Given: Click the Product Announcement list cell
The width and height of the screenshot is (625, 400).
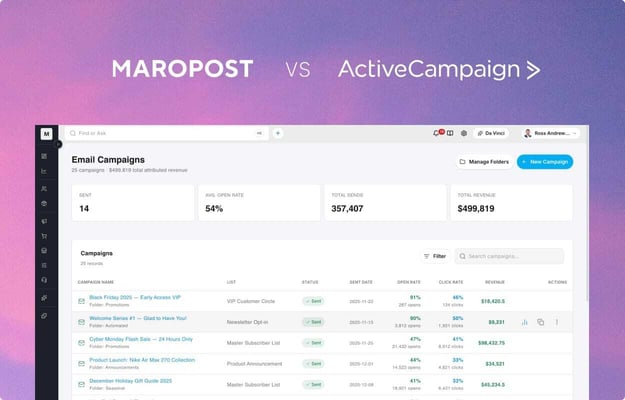Looking at the screenshot, I should coord(254,364).
